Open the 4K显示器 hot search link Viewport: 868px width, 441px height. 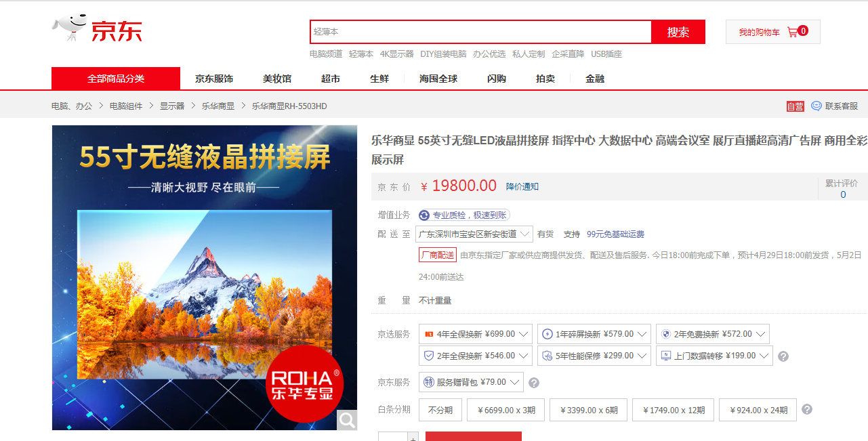pos(396,54)
